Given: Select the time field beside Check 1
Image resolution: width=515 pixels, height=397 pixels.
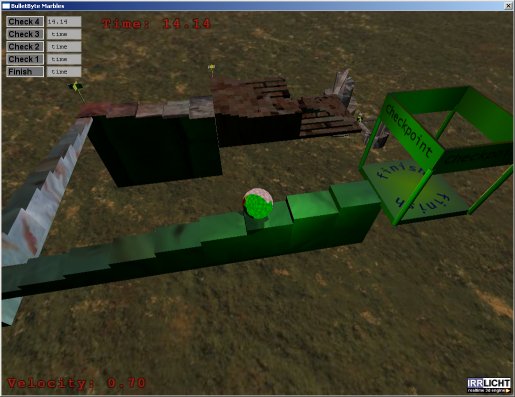Looking at the screenshot, I should click(64, 59).
